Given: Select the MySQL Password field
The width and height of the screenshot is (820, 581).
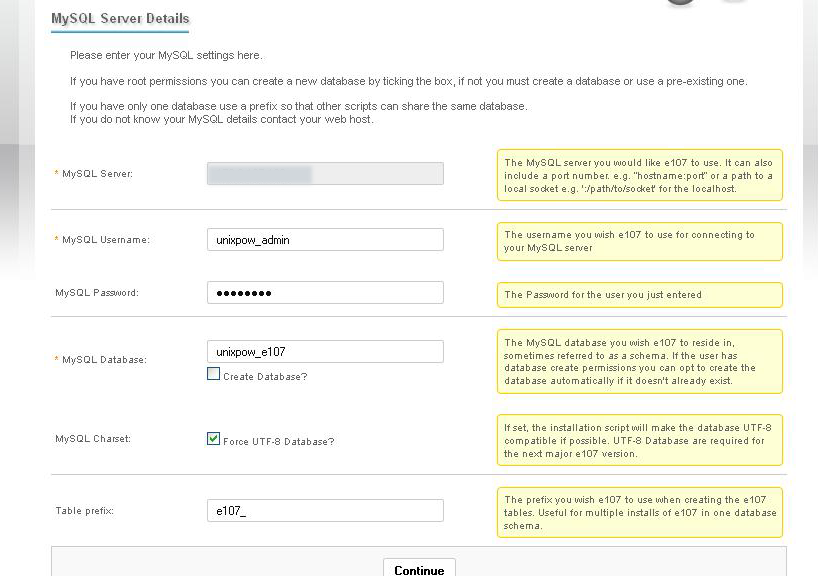Looking at the screenshot, I should click(x=325, y=293).
